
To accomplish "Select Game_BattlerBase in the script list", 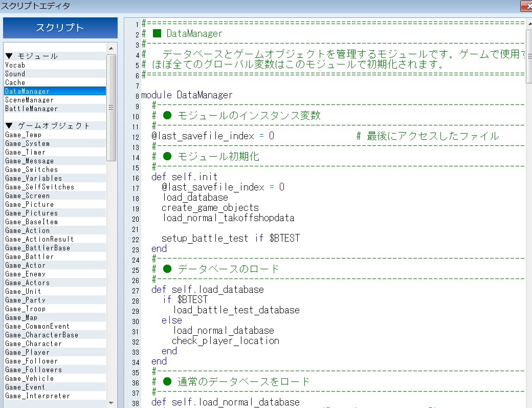I will tap(55, 248).
